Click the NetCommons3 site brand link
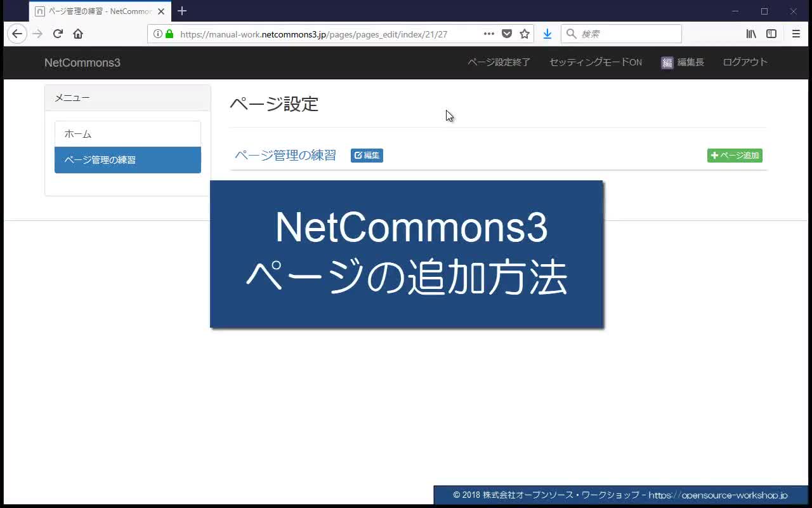This screenshot has height=508, width=812. click(82, 62)
